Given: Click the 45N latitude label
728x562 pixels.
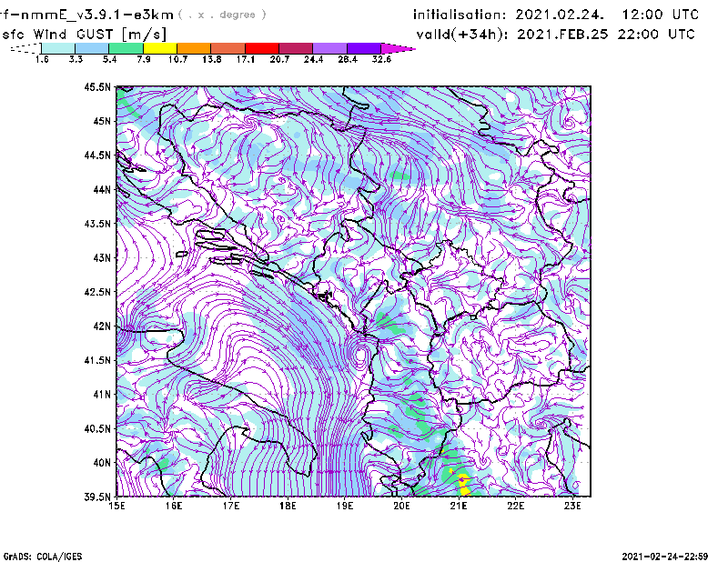Looking at the screenshot, I should click(102, 121).
